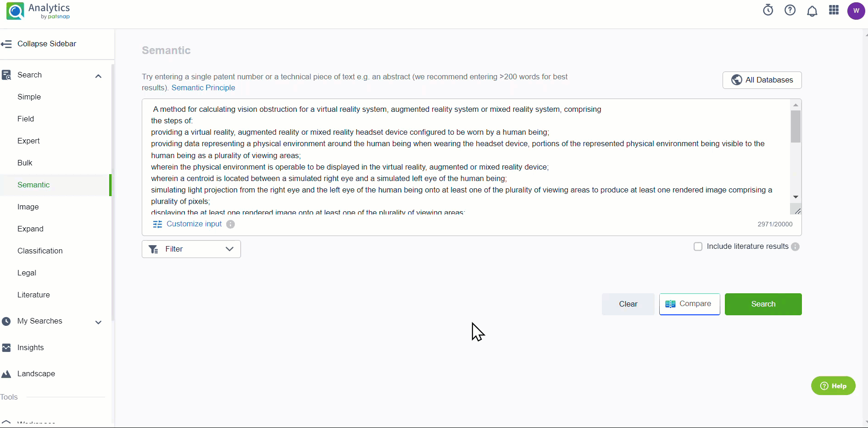The height and width of the screenshot is (428, 868).
Task: Open the Semantic Principle link
Action: pyautogui.click(x=203, y=88)
